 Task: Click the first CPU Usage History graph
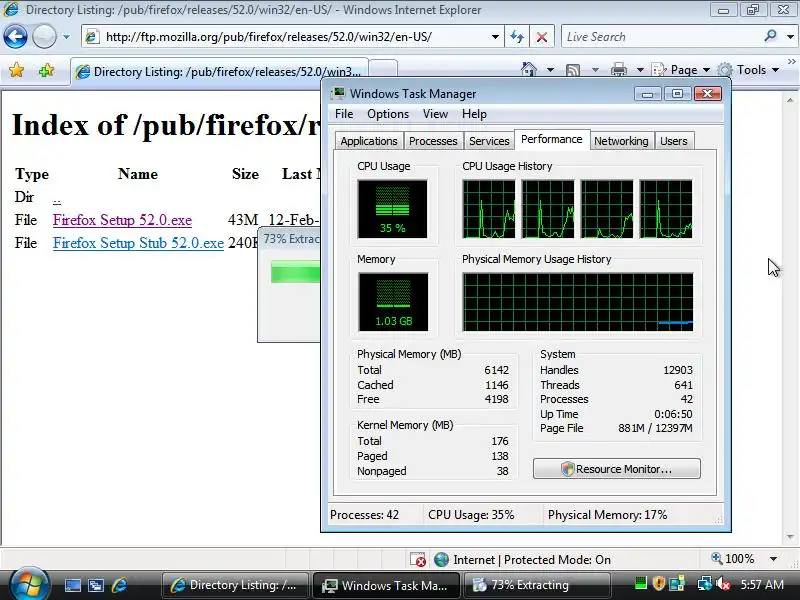point(489,209)
